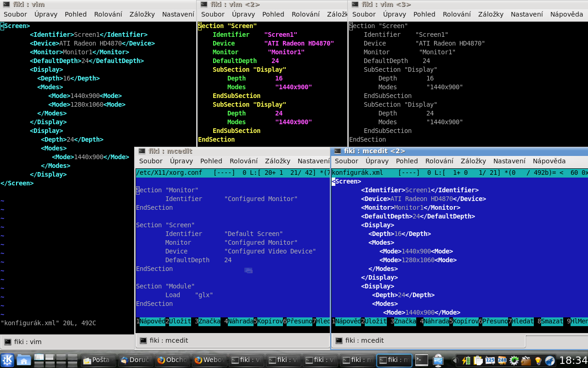Click the terminal icon in 'fiki : vim' title bar
Viewport: 588px width, 368px height.
point(6,4)
